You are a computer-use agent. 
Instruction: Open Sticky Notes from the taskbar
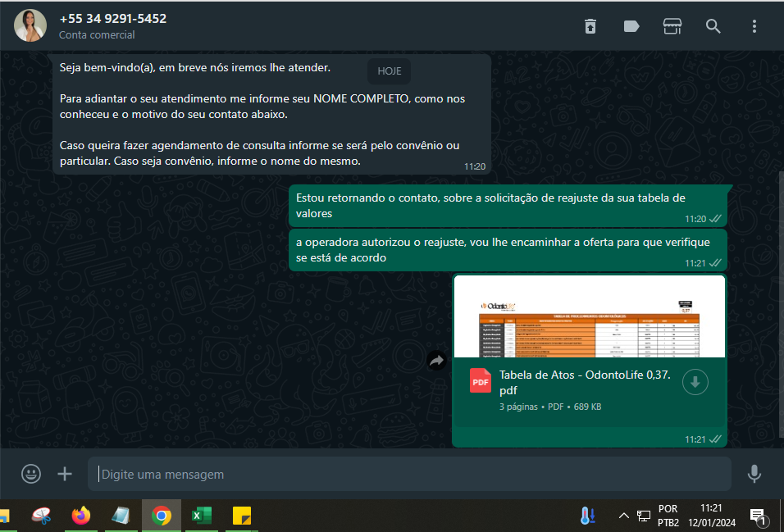242,516
